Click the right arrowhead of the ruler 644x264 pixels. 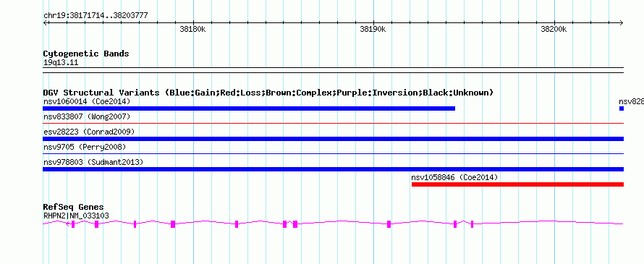[622, 22]
